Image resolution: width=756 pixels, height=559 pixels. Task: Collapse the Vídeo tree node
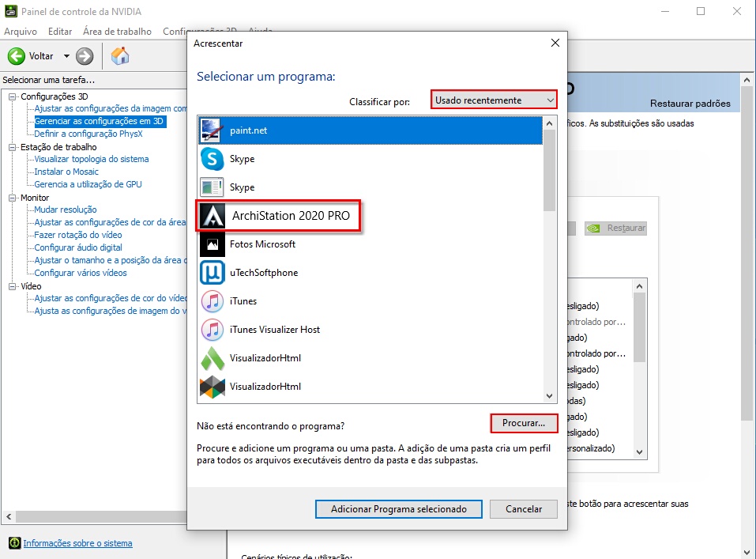(12, 286)
